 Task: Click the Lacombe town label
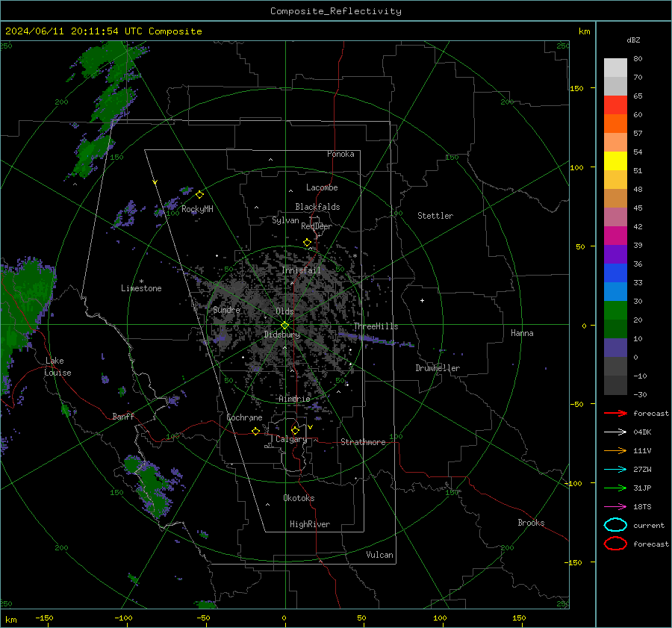(322, 187)
